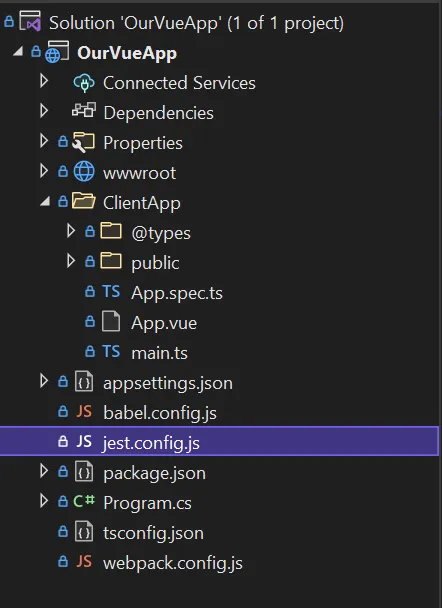The image size is (442, 608).
Task: Expand the Dependencies node
Action: 44,111
